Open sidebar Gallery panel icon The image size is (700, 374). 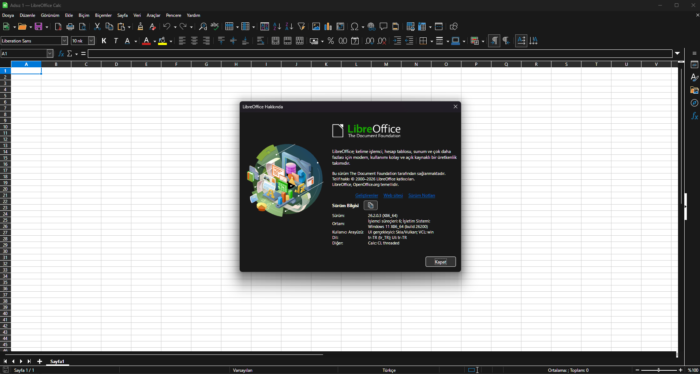[x=694, y=90]
